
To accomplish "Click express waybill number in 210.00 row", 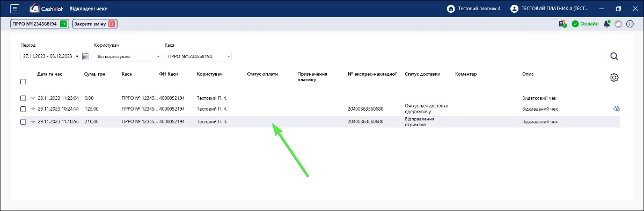I will point(365,121).
